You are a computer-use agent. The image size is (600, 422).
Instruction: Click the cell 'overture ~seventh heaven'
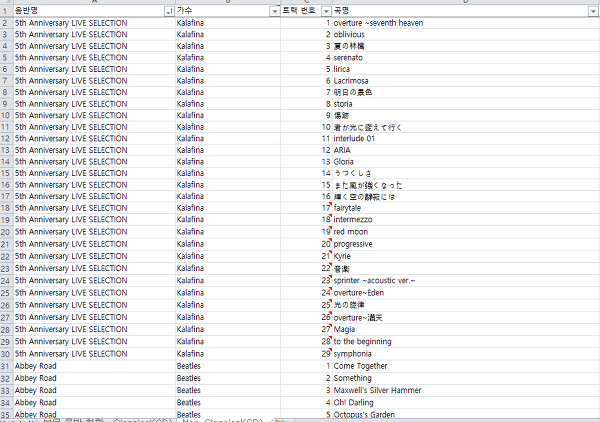point(465,23)
